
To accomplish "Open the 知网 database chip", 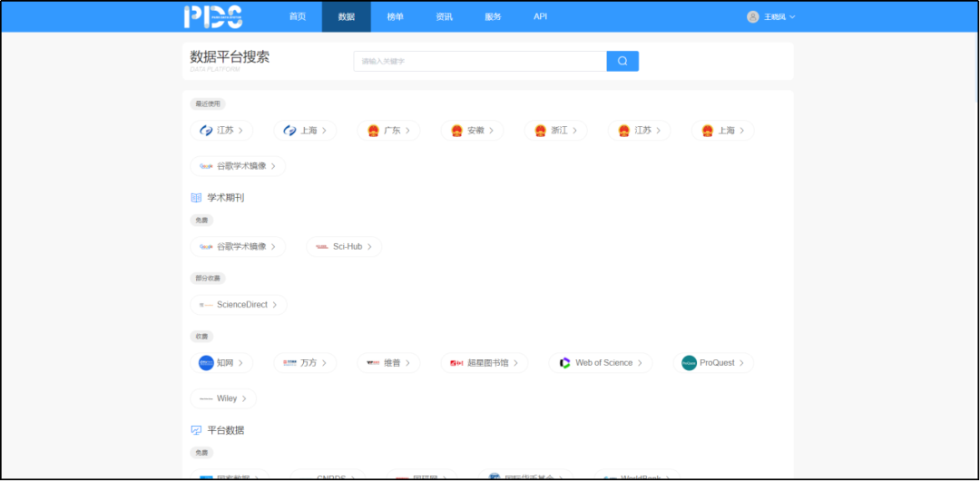I will pyautogui.click(x=221, y=363).
